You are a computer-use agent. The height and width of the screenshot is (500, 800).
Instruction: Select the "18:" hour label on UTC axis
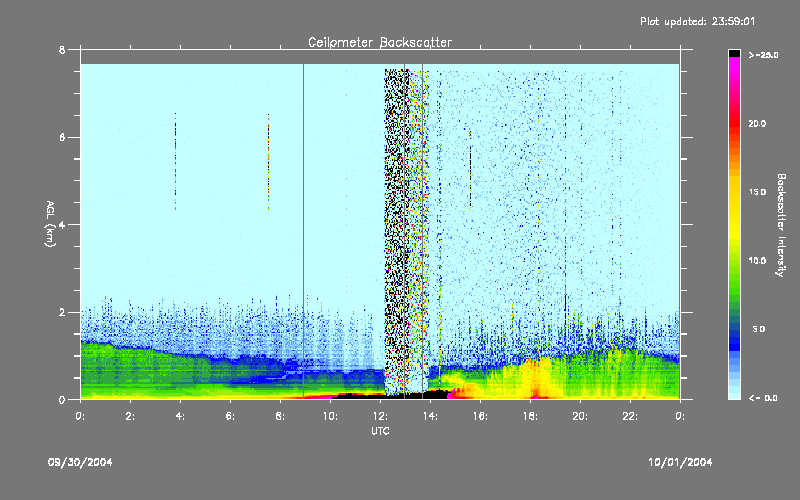530,416
